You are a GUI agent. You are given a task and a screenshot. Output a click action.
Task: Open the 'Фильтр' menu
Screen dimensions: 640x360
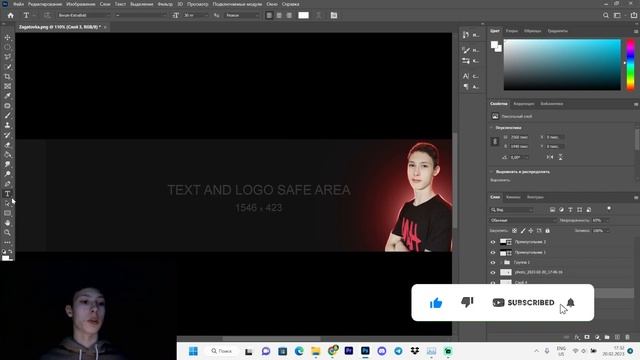point(165,4)
